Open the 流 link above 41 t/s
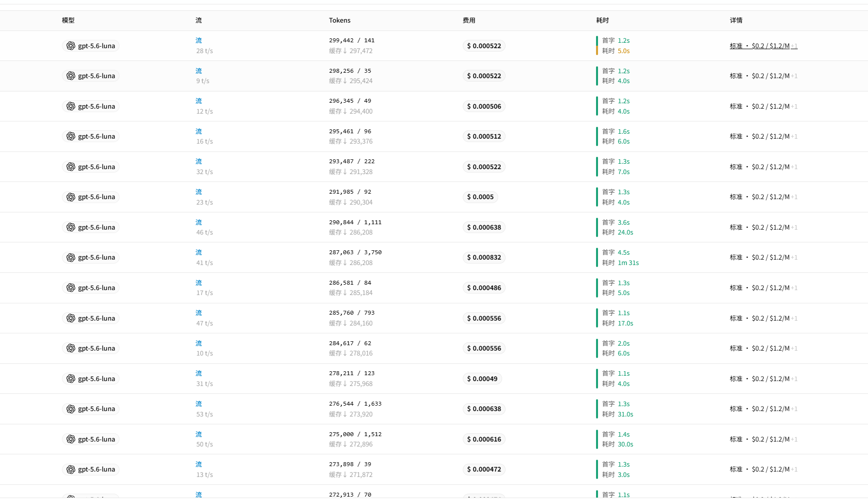Screen dimensions: 868x504 (199, 252)
